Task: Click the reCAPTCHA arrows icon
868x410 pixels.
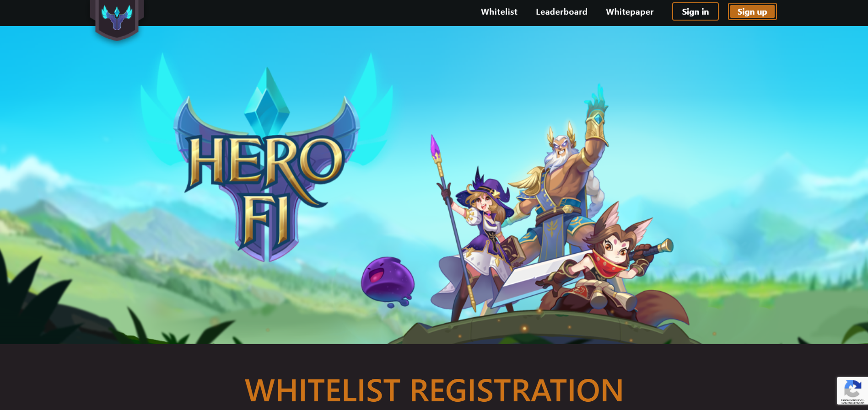Action: 852,389
